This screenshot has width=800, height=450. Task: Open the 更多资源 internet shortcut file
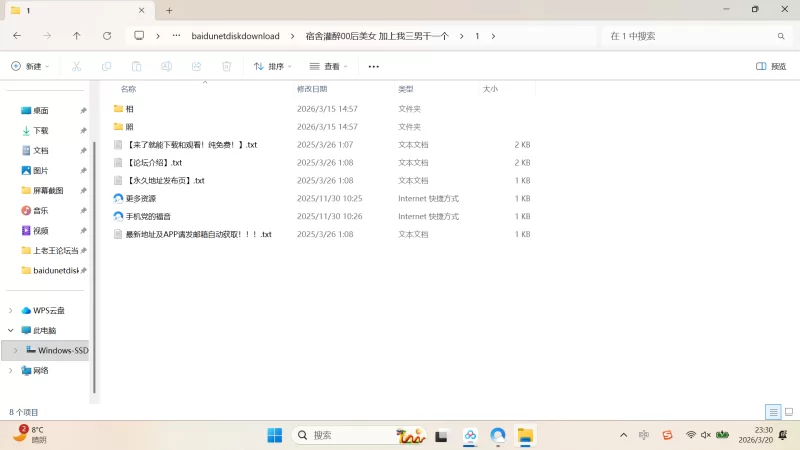click(141, 198)
